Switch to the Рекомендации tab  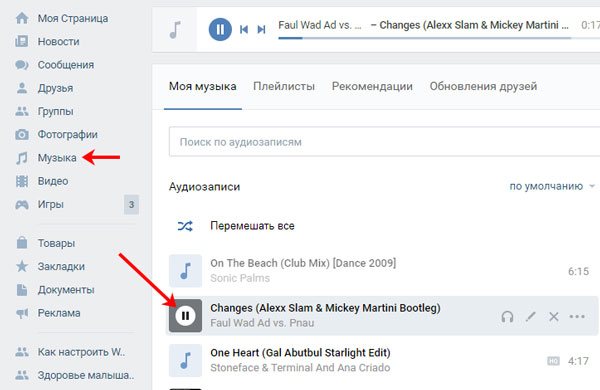[372, 86]
